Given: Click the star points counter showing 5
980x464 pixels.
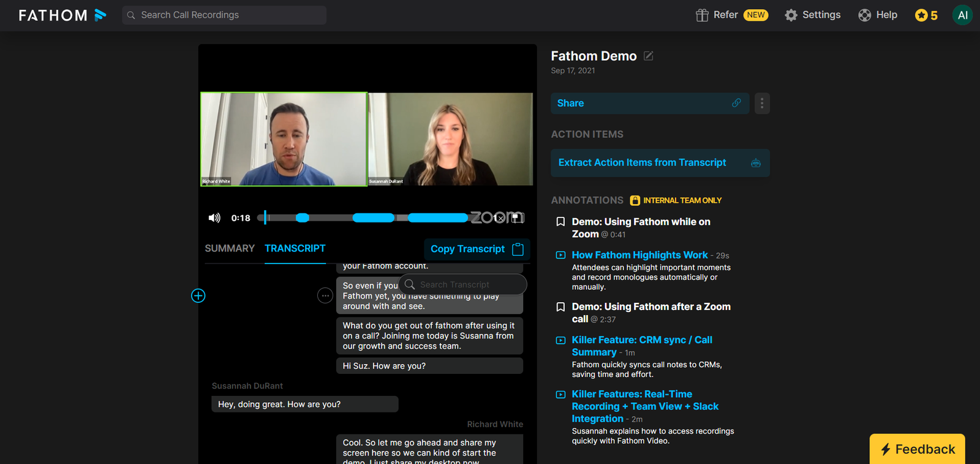Looking at the screenshot, I should (926, 15).
